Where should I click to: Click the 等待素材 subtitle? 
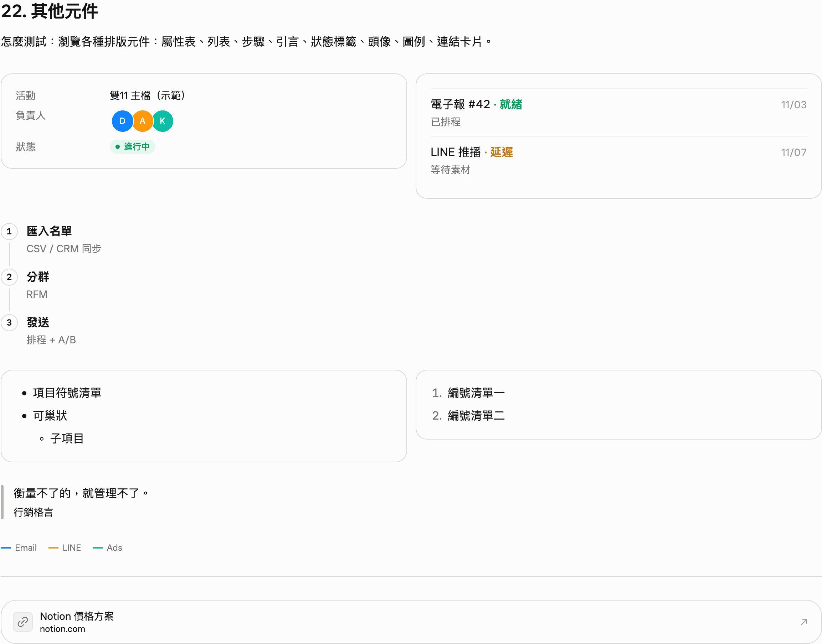point(451,170)
